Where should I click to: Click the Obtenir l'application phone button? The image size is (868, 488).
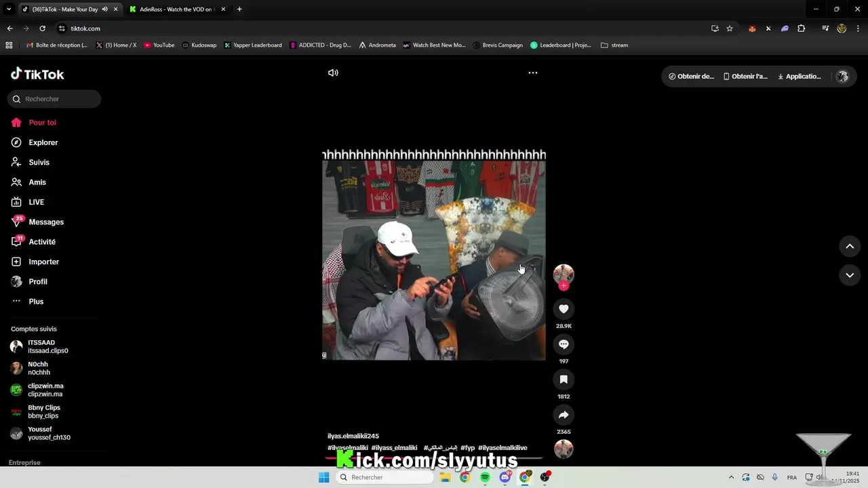(x=745, y=77)
